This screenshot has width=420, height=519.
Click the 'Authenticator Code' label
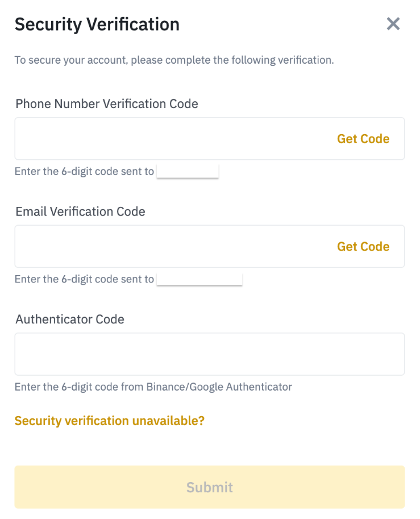point(70,319)
